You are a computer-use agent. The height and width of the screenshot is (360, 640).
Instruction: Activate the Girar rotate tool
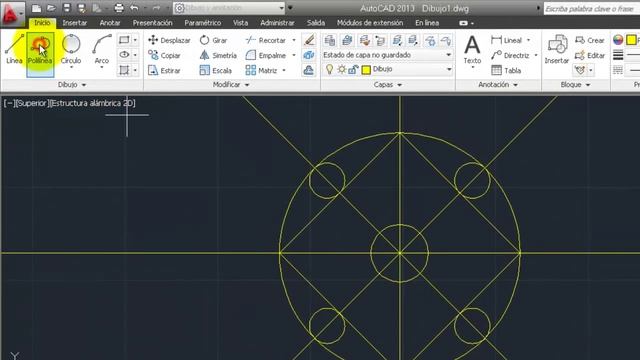point(213,40)
